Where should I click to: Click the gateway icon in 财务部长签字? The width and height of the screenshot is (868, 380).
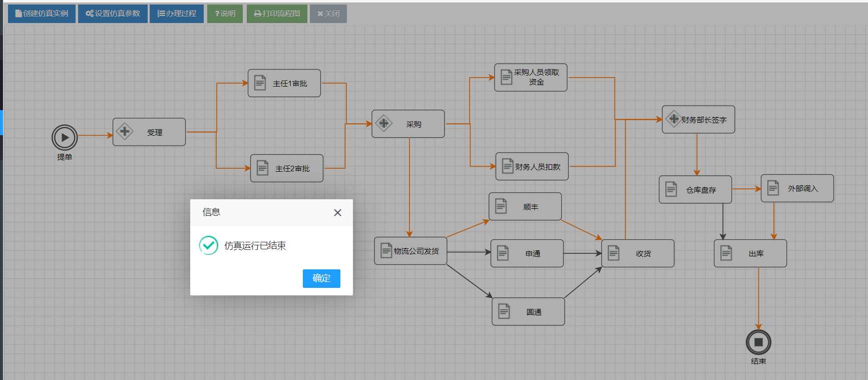(674, 119)
